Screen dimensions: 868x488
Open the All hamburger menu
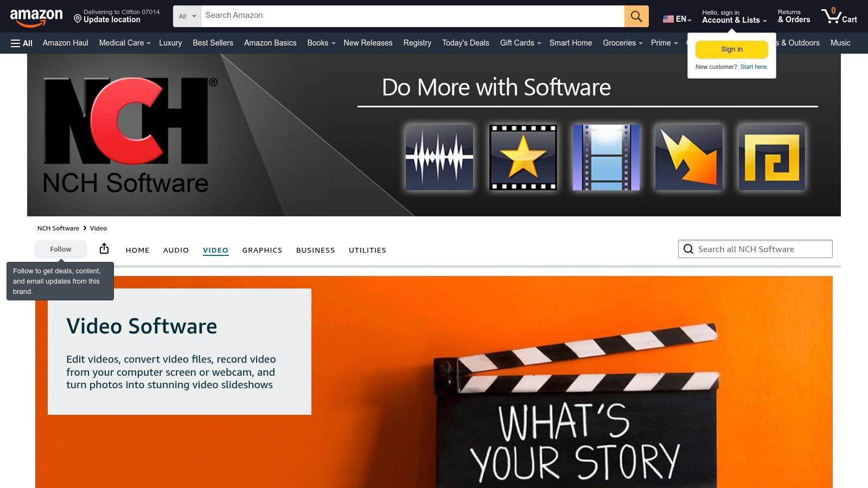coord(22,43)
